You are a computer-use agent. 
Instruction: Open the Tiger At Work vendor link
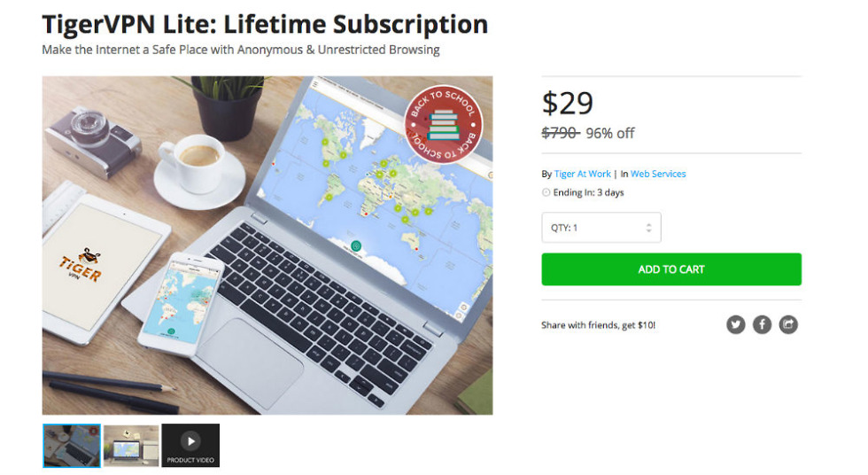pyautogui.click(x=583, y=174)
